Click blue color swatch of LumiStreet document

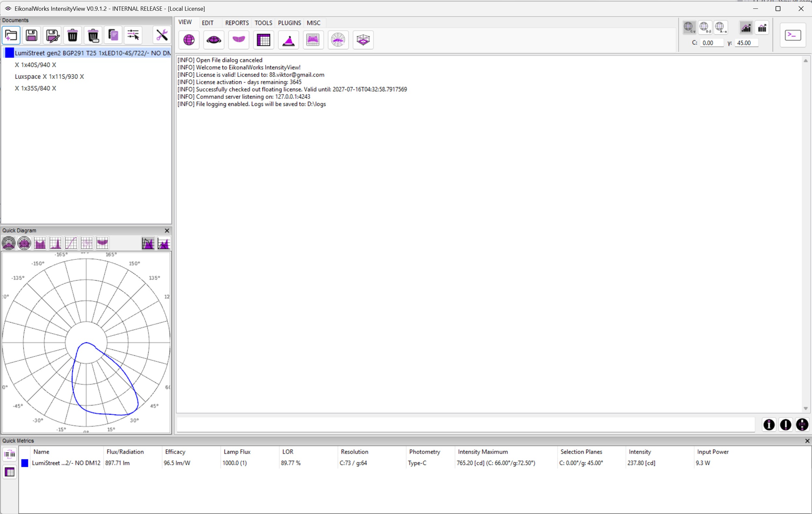pyautogui.click(x=9, y=53)
